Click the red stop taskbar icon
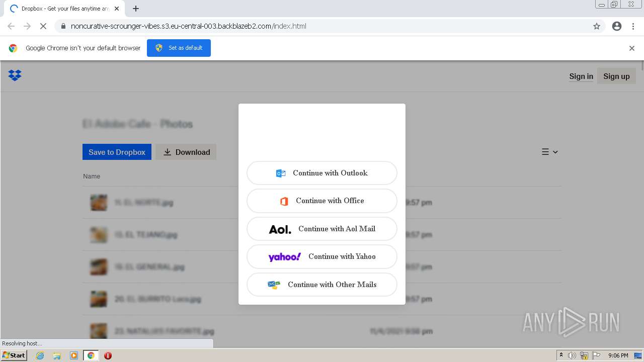 pyautogui.click(x=108, y=355)
